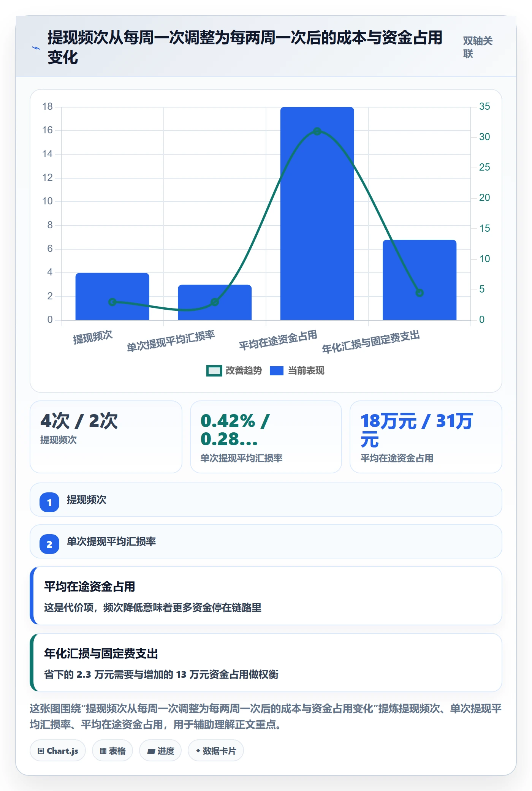Click the x-axis label 年化汇损与固定费支出
The image size is (532, 791).
click(x=371, y=342)
